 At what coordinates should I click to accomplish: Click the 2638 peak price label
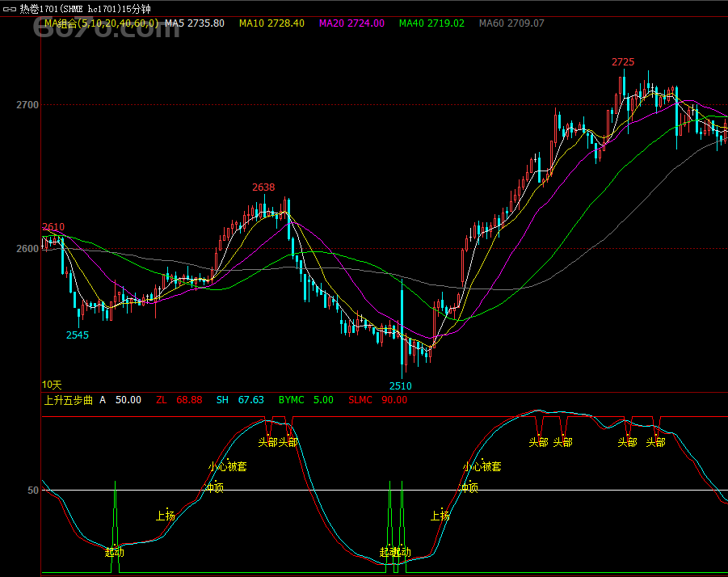coord(263,187)
